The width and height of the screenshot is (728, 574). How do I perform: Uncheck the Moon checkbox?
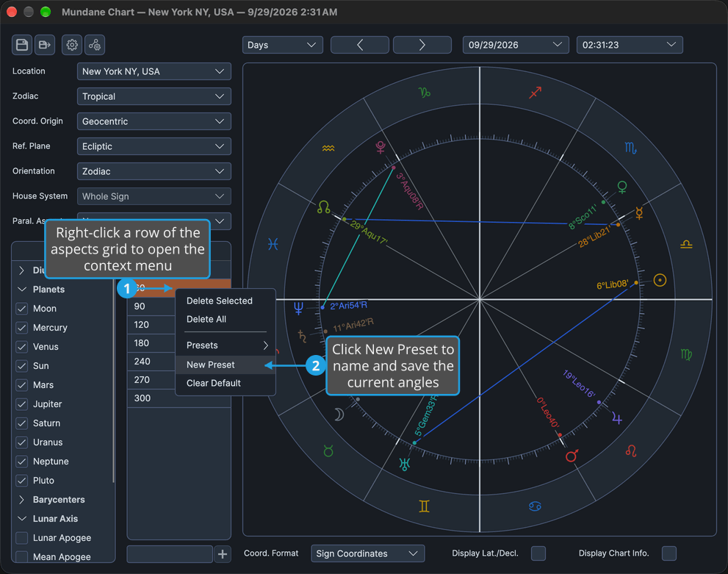(x=22, y=309)
